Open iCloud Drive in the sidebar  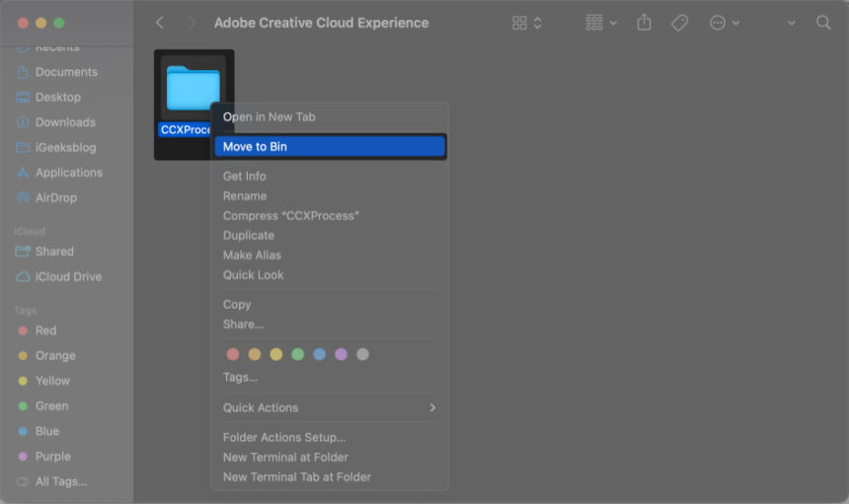pos(68,277)
